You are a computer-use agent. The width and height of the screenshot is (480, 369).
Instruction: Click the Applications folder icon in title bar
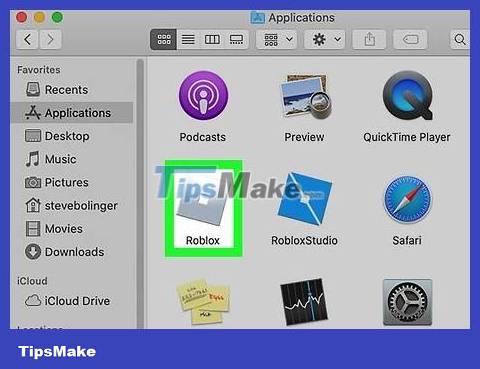coord(258,18)
